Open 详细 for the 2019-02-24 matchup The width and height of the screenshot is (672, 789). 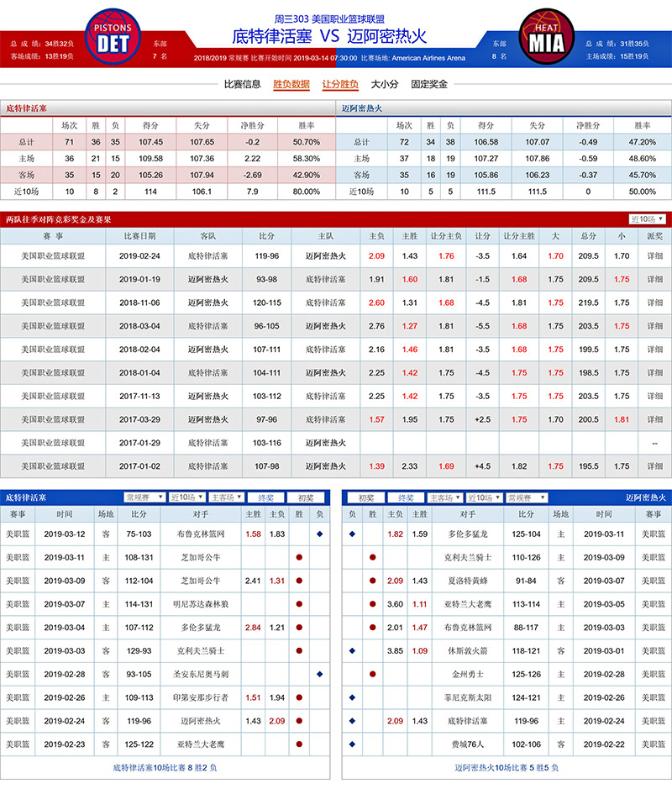coord(655,255)
